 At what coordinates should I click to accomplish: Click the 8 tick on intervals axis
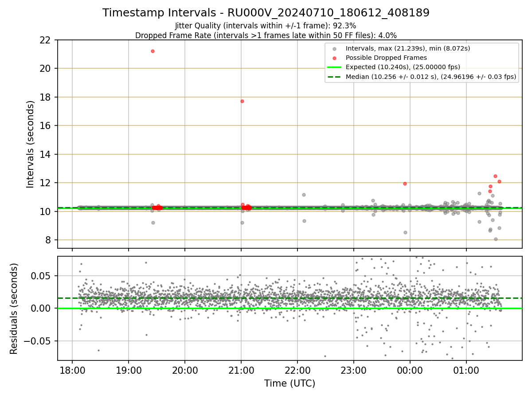[48, 240]
